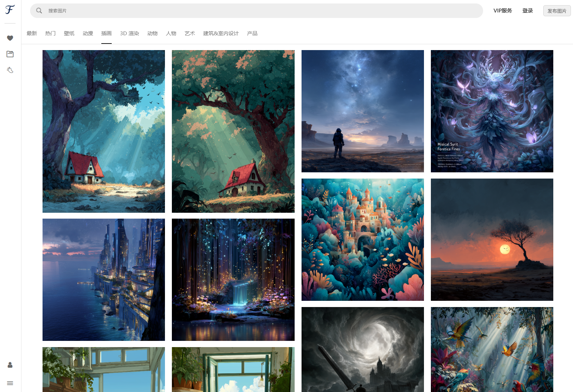Expand the hamburger menu icon
This screenshot has width=573, height=392.
click(x=10, y=383)
